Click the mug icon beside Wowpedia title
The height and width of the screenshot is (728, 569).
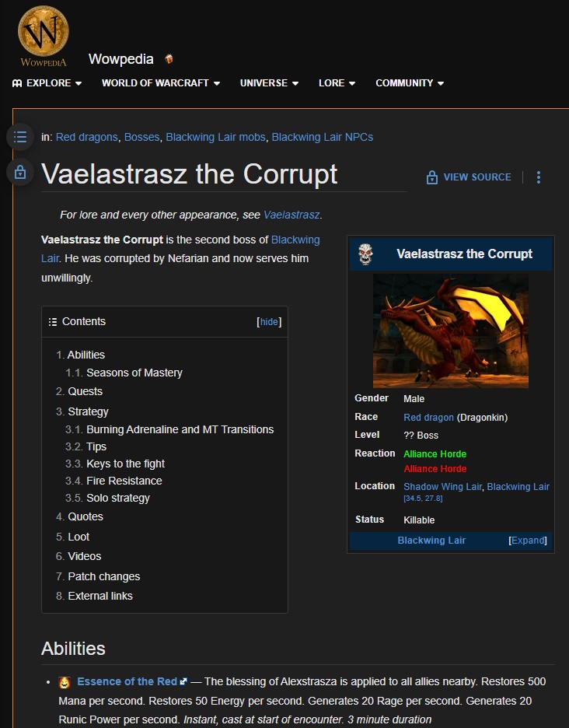pyautogui.click(x=169, y=59)
